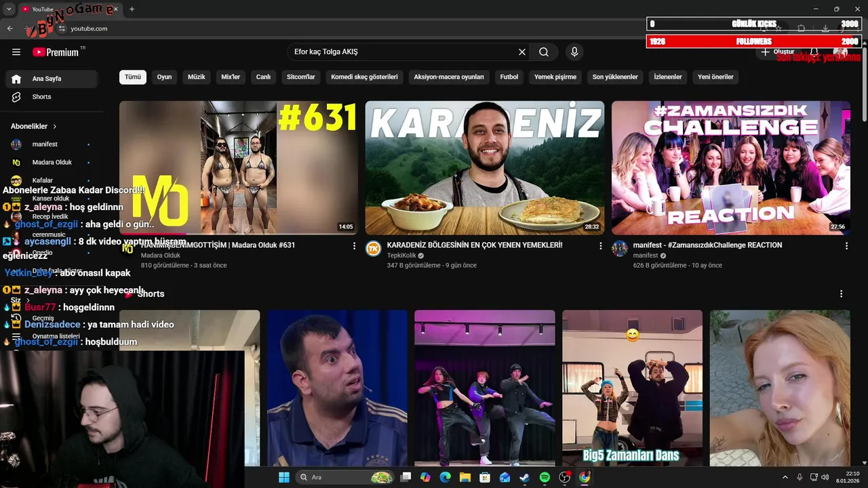Open Task View from the taskbar
868x488 pixels.
pyautogui.click(x=406, y=477)
